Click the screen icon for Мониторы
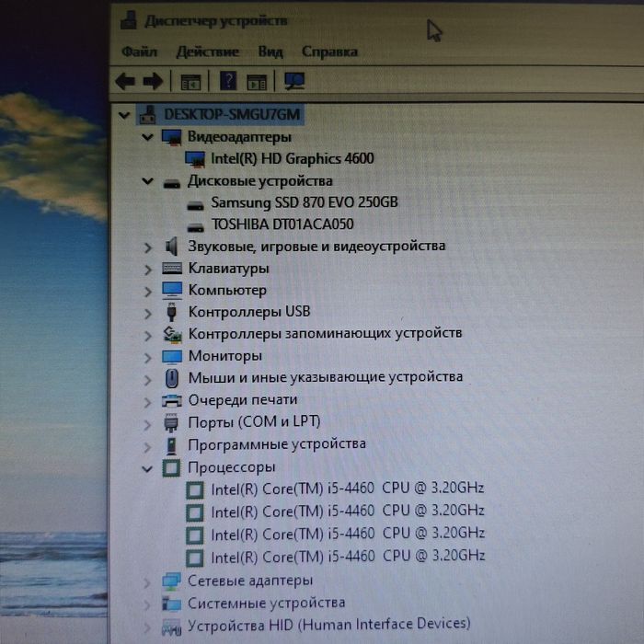 (x=172, y=357)
